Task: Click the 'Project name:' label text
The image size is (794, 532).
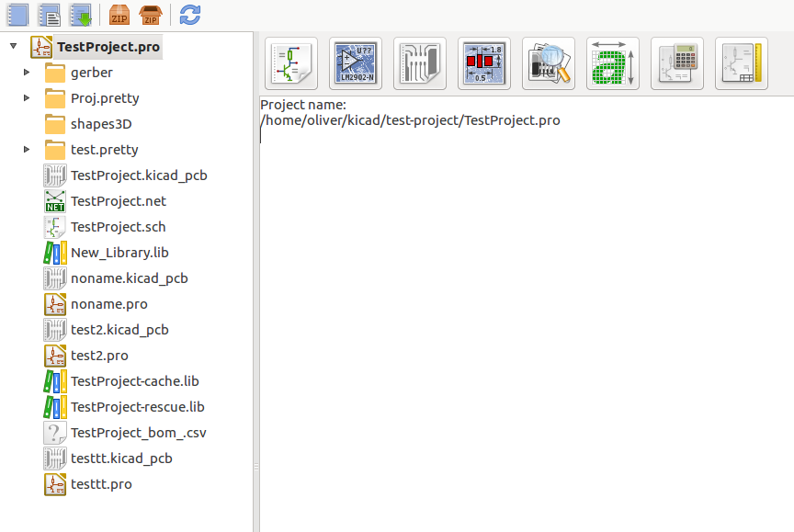Action: coord(303,105)
